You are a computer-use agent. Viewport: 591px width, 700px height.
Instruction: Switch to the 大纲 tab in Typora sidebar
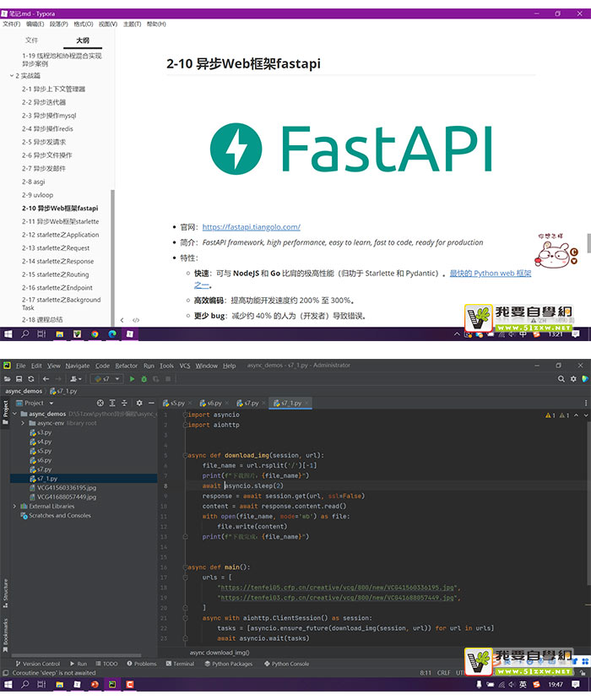click(x=83, y=41)
